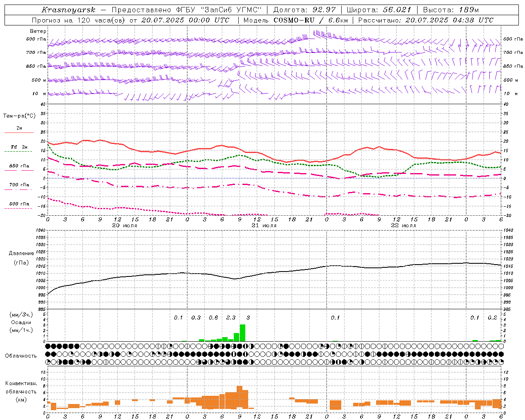
Task: Click the 20 июля date label
Action: (125, 226)
